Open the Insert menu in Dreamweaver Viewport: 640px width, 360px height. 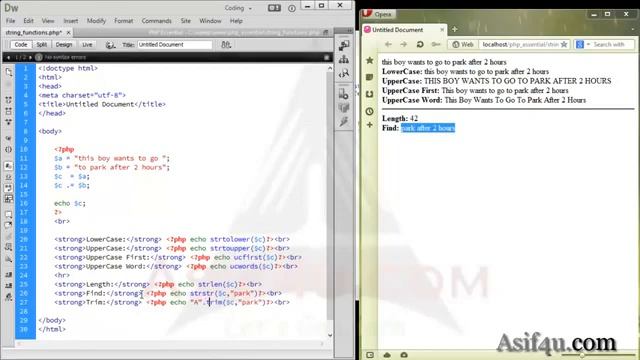pyautogui.click(x=71, y=21)
